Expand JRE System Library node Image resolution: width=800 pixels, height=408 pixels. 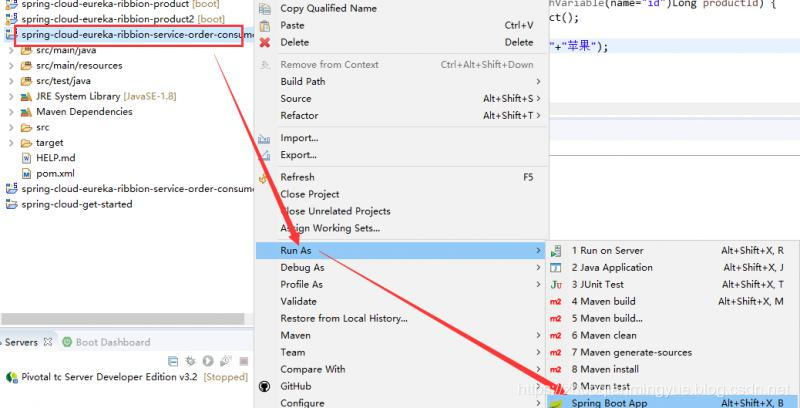(11, 96)
